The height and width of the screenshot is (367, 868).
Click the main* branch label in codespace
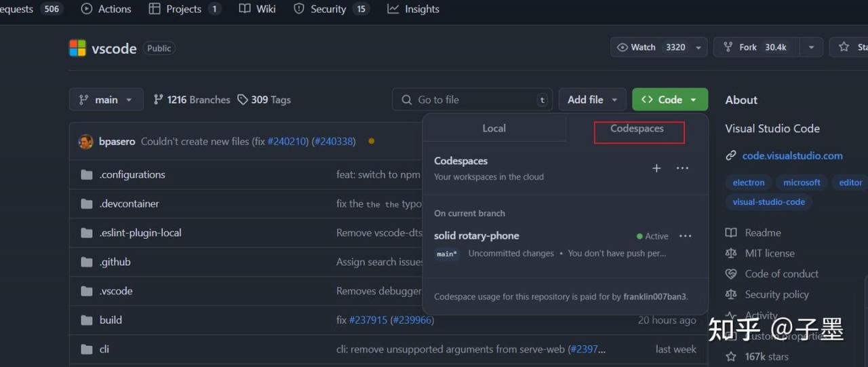447,254
